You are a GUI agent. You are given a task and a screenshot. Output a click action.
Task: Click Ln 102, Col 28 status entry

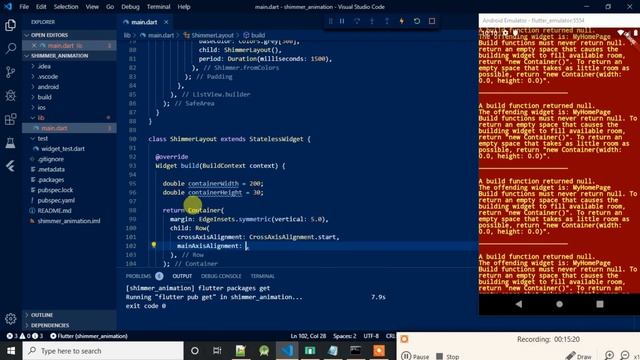pos(308,336)
